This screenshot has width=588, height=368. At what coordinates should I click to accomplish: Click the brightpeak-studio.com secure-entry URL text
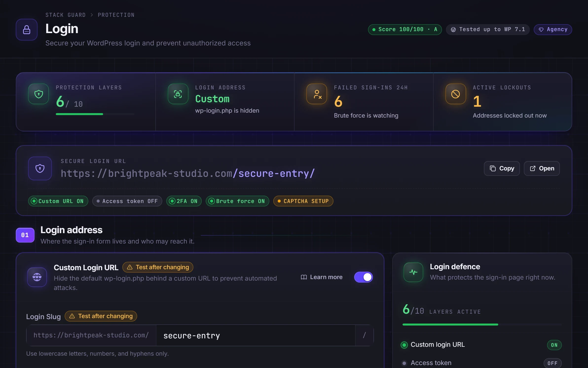coord(188,174)
